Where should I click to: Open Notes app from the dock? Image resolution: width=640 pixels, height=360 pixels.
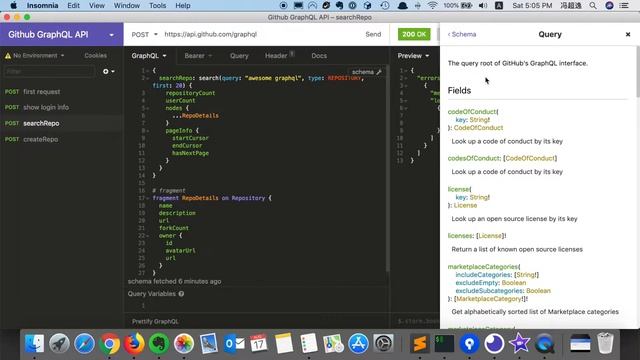[x=284, y=343]
